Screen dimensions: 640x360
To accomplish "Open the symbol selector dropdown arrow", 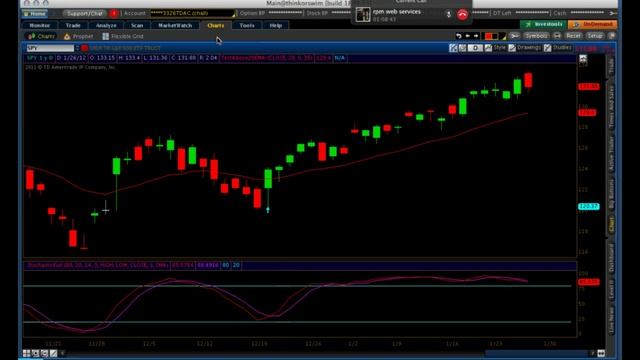I will point(77,48).
